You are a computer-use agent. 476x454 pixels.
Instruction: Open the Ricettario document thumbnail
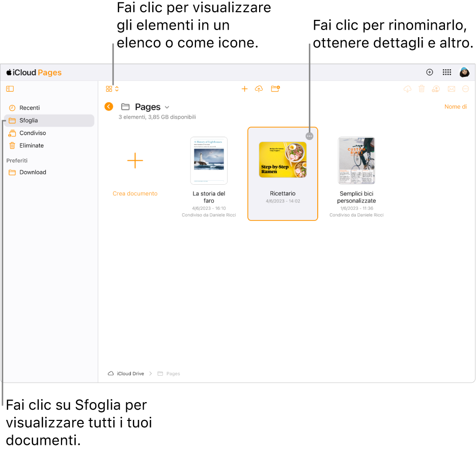coord(283,160)
